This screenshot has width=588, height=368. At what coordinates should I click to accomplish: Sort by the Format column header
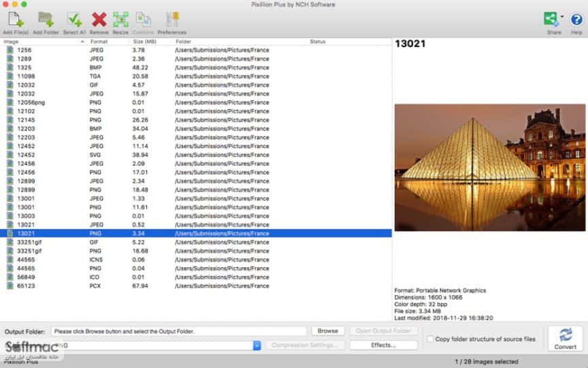(99, 42)
